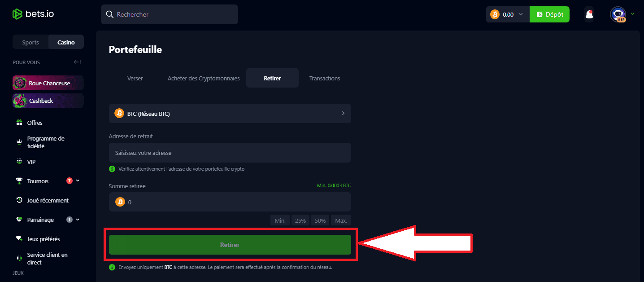Switch to the Verser tab
The height and width of the screenshot is (282, 644).
pyautogui.click(x=135, y=78)
